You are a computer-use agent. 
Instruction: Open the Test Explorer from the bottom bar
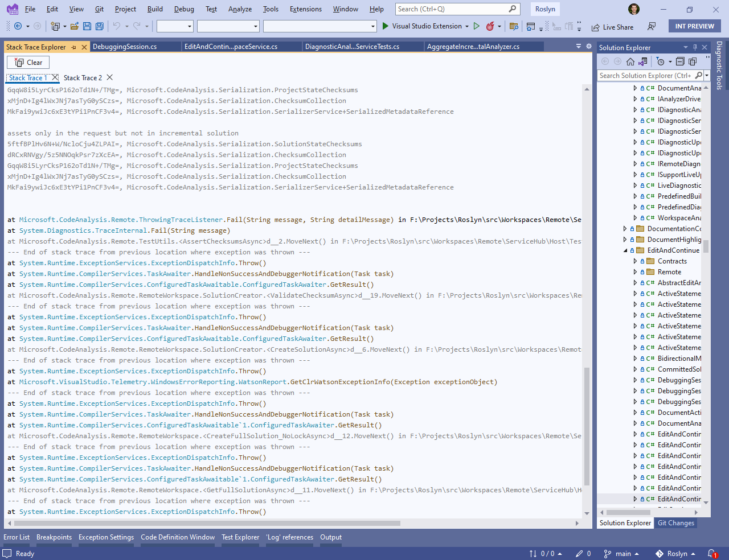coord(240,537)
